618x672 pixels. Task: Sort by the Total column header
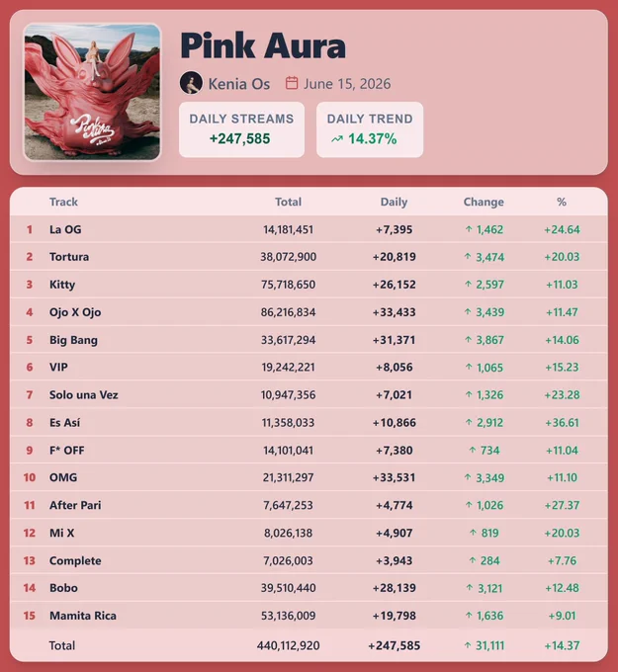[x=288, y=202]
